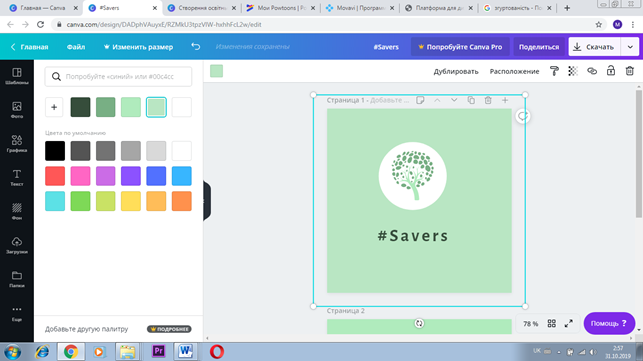Viewport: 643px width, 361px height.
Task: Open the Шаблоны templates sidebar icon
Action: [x=17, y=76]
